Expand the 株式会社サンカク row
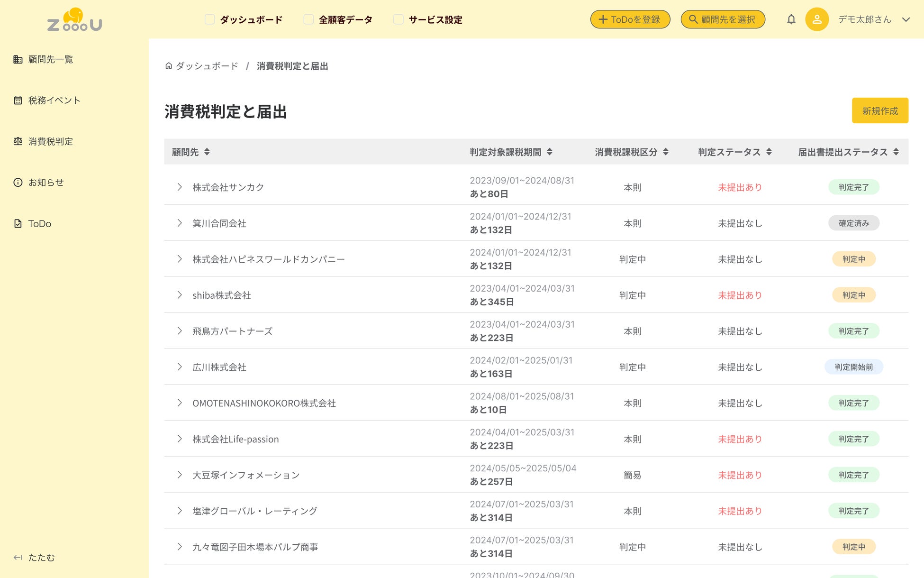The width and height of the screenshot is (924, 578). [180, 187]
